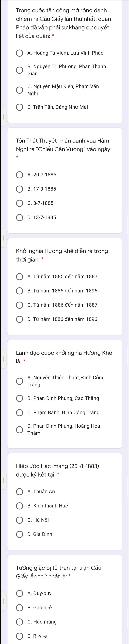Select A. Đuy-puy radio button
Image resolution: width=129 pixels, height=644 pixels.
(19, 593)
